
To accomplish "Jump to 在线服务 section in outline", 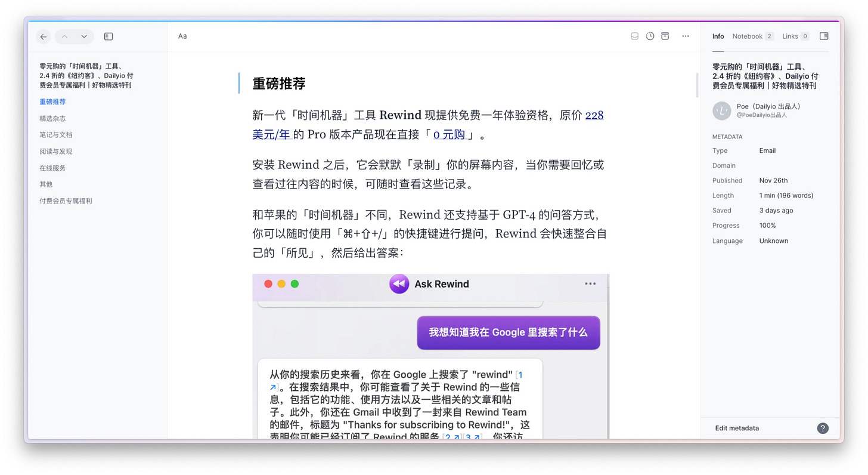I will (52, 168).
